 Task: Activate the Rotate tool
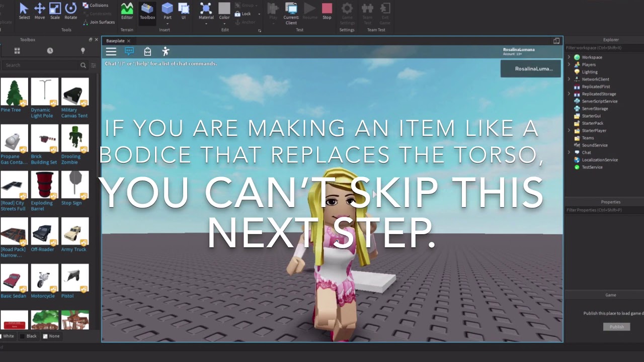(70, 11)
